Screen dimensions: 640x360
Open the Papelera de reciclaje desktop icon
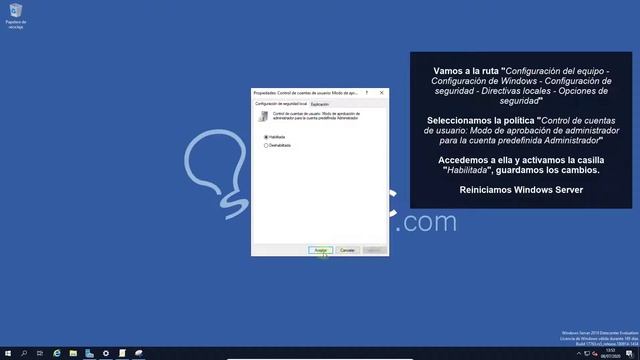pos(16,16)
